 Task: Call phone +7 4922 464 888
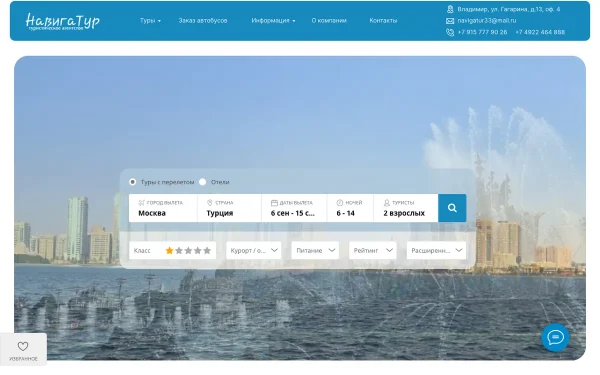(540, 33)
